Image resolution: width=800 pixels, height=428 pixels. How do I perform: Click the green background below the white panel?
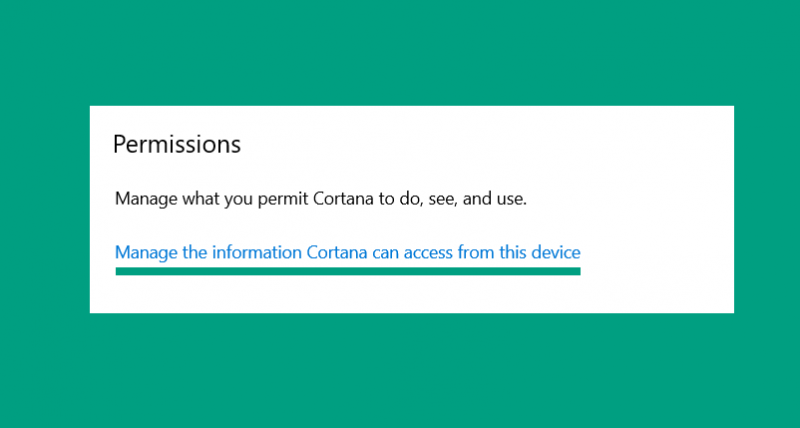(x=400, y=370)
